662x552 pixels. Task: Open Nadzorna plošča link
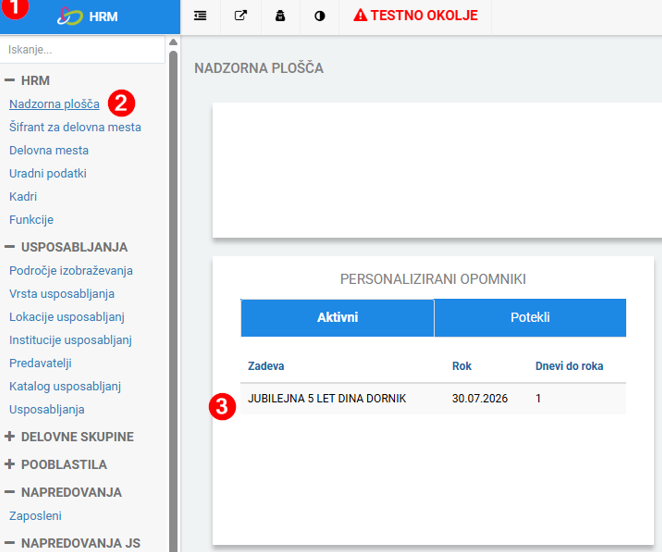tap(54, 104)
